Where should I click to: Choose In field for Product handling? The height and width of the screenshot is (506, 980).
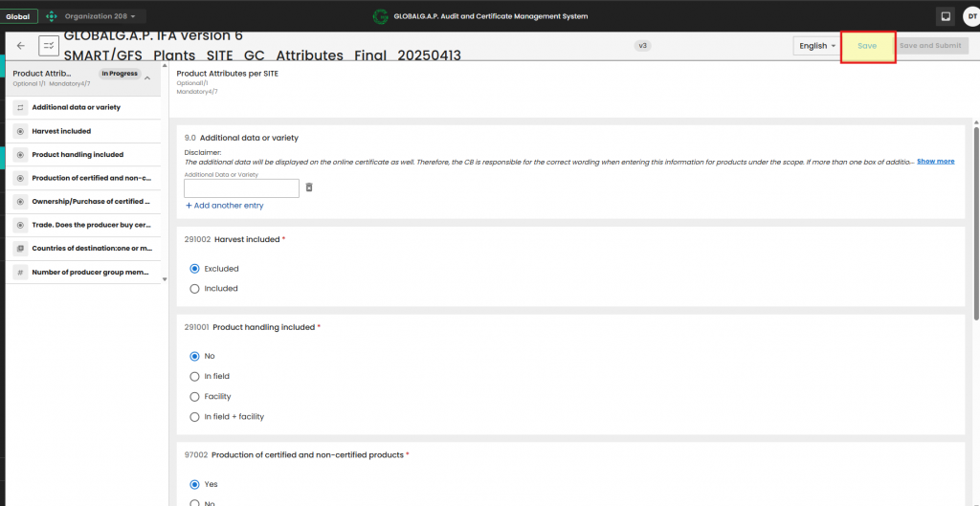pos(195,376)
